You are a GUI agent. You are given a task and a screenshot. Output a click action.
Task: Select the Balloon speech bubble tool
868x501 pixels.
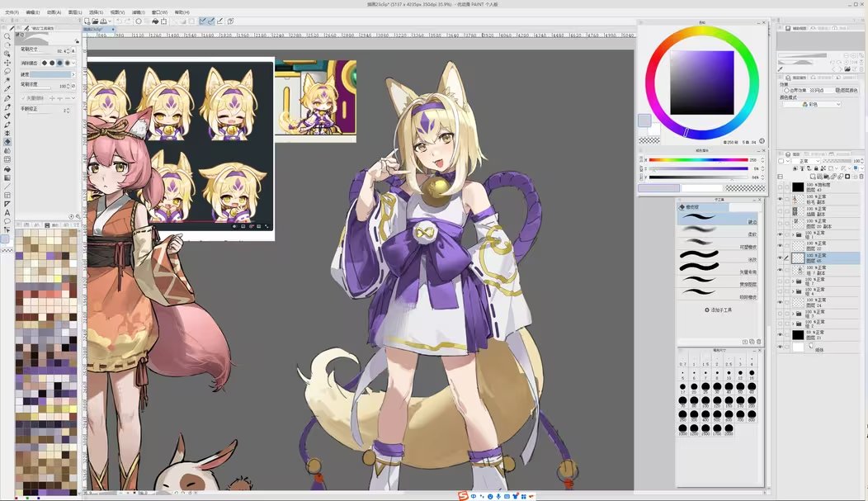click(7, 221)
